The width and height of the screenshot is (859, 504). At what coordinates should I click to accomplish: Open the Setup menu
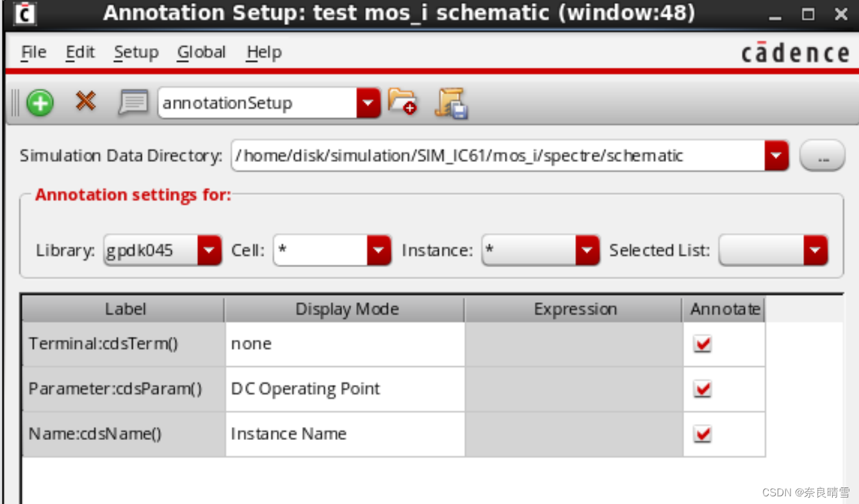(x=136, y=53)
